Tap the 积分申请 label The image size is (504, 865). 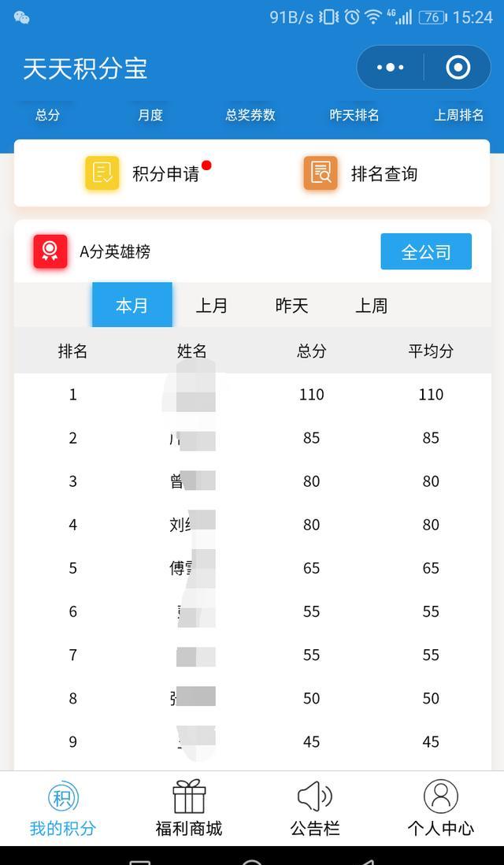pos(165,174)
